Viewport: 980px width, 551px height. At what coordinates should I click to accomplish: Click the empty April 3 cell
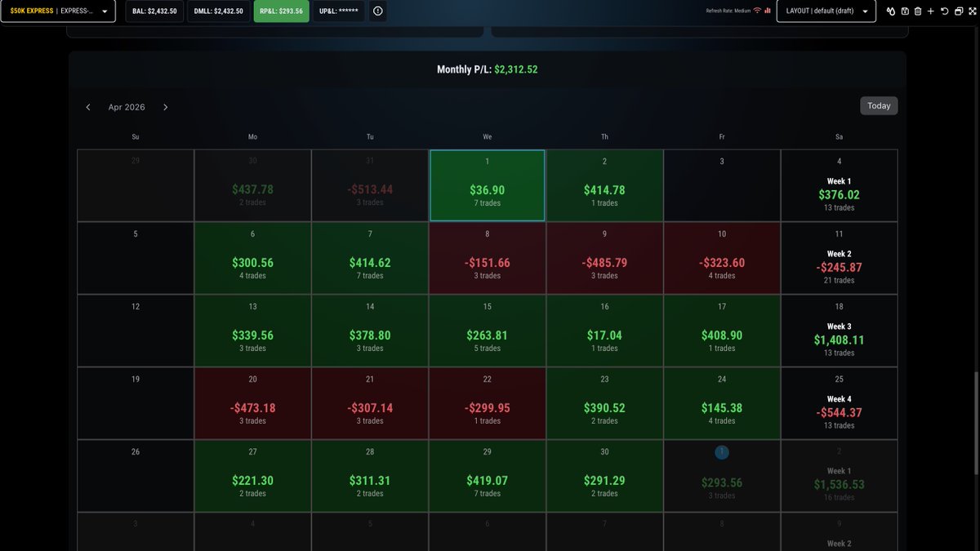(722, 185)
